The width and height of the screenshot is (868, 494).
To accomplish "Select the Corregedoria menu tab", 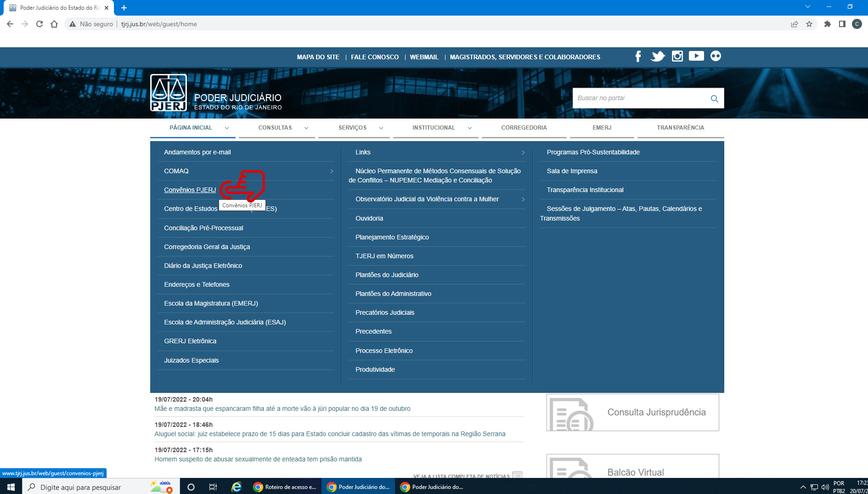I will pyautogui.click(x=524, y=128).
